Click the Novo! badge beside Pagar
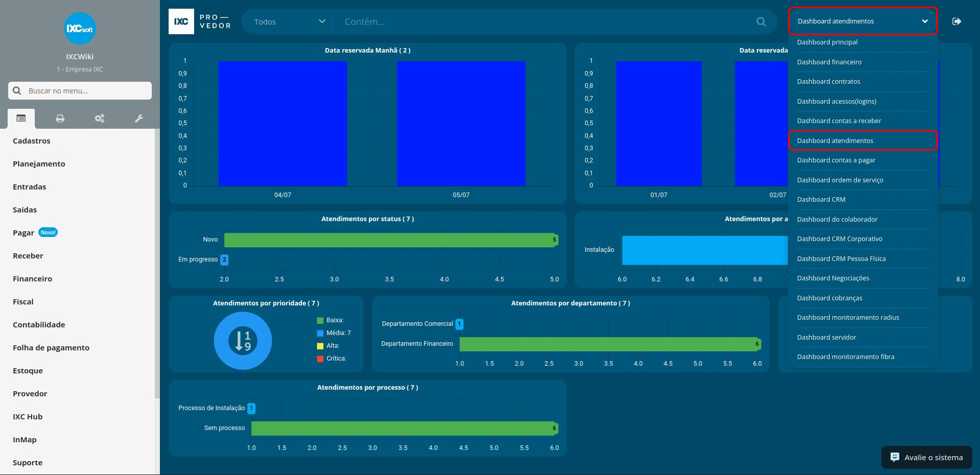 pos(48,232)
